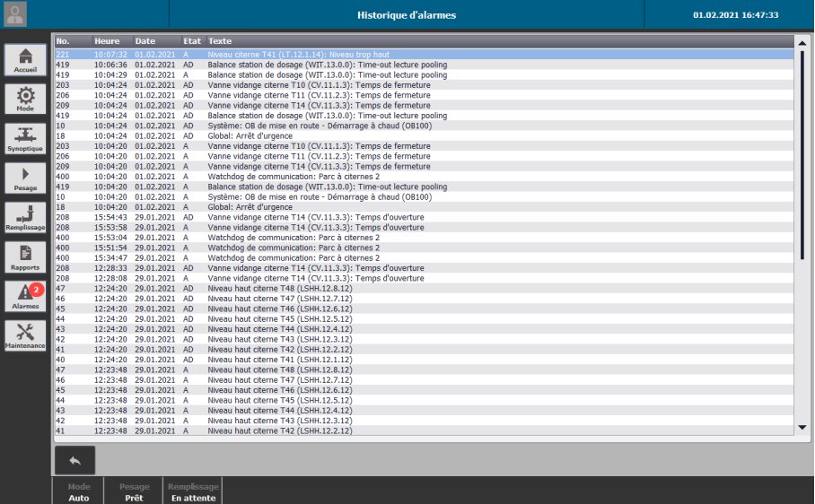The height and width of the screenshot is (504, 815).
Task: Show the Rapports reports page
Action: (26, 257)
